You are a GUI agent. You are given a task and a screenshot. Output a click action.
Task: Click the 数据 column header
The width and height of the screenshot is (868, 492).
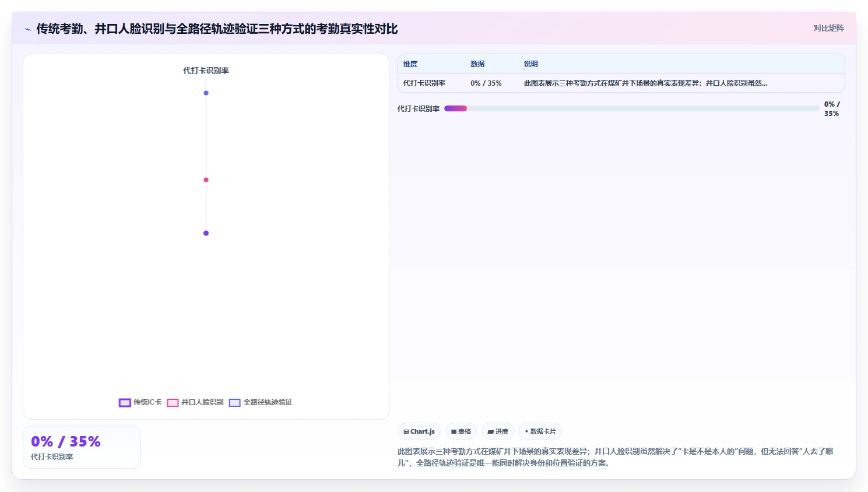(x=477, y=64)
